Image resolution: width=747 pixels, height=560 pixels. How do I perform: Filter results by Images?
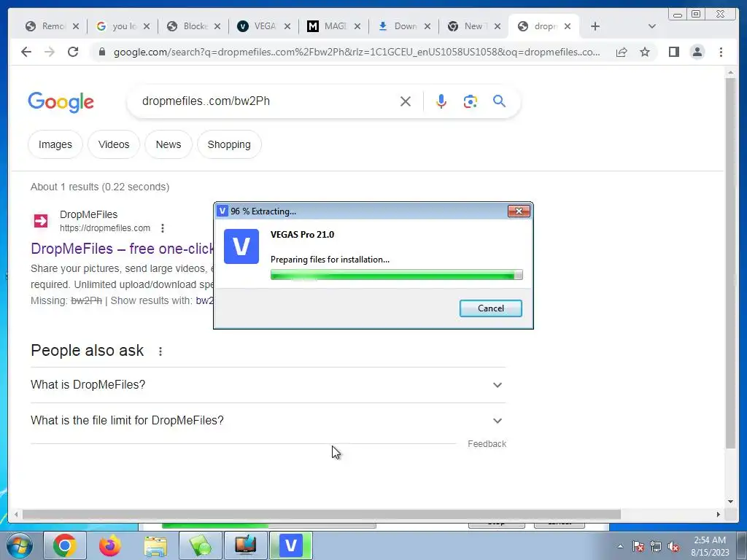click(x=55, y=144)
